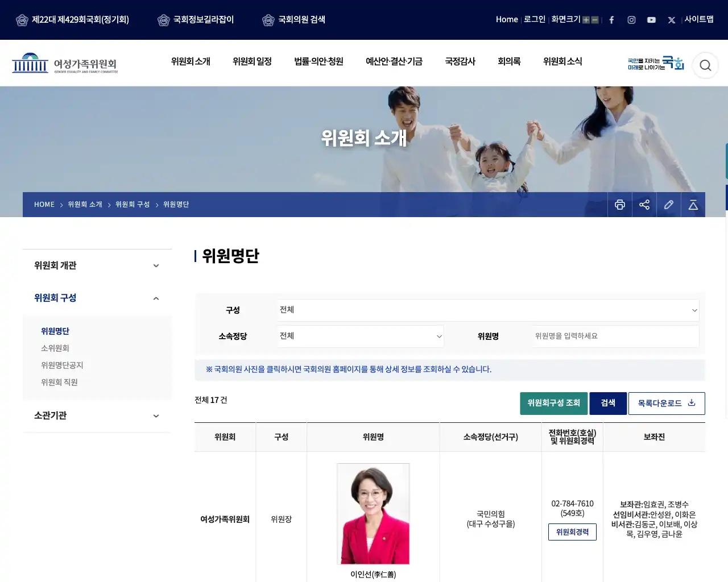Open the search magnifier button
Viewport: 728px width, 582px height.
point(705,65)
